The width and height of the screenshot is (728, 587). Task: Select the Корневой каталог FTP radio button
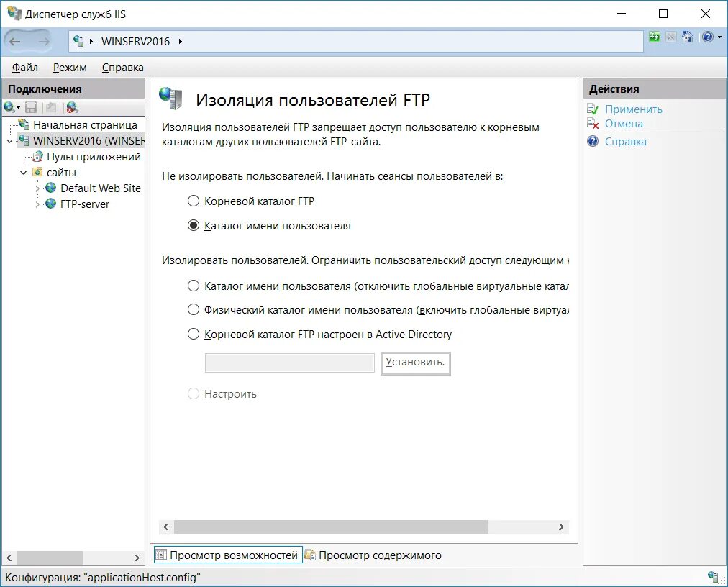coord(193,201)
